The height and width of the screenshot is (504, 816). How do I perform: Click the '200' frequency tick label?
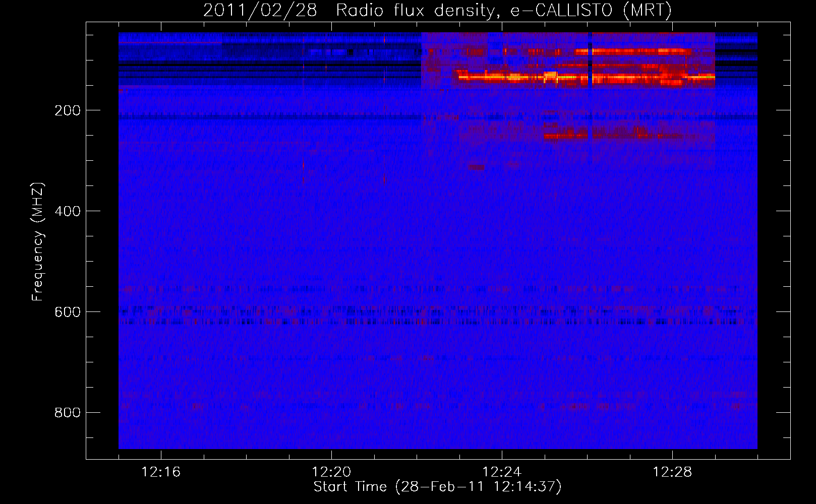point(68,111)
